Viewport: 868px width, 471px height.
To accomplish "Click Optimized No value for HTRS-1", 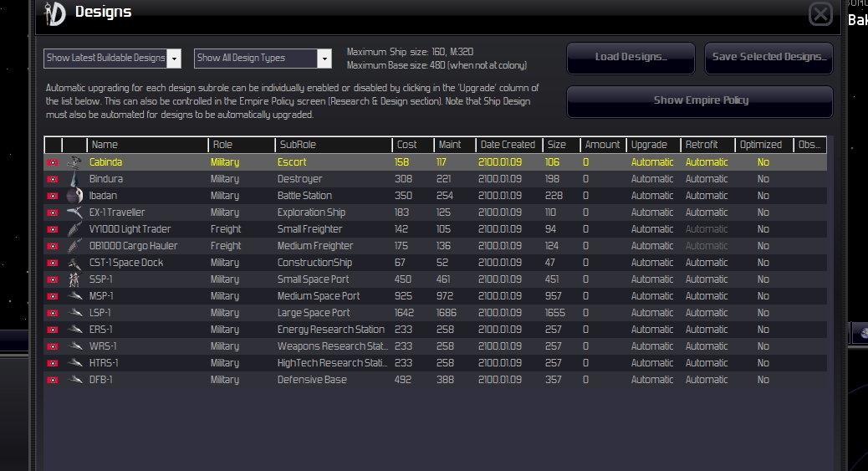I will pos(763,363).
